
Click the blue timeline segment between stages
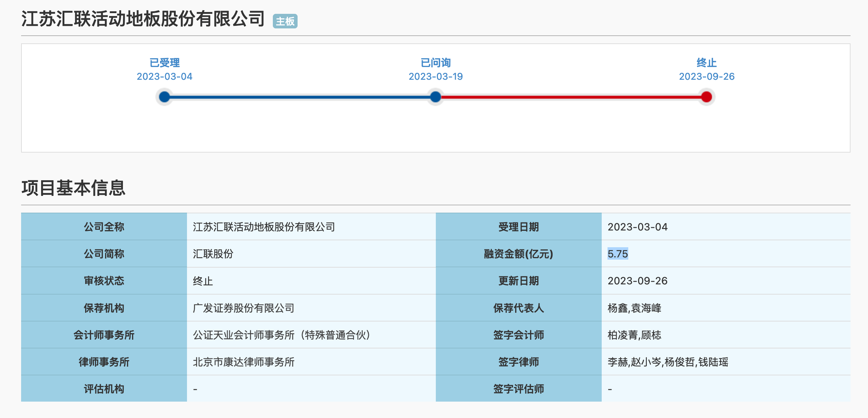[x=300, y=97]
